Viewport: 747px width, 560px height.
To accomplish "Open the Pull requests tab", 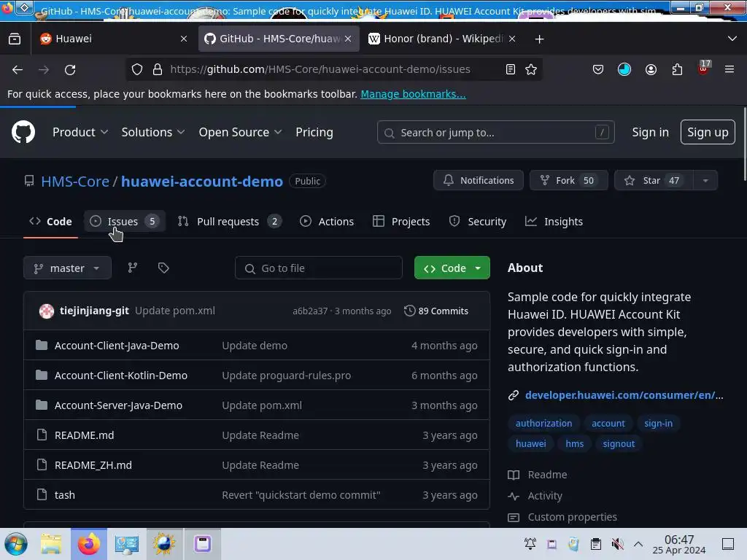I will (x=230, y=222).
